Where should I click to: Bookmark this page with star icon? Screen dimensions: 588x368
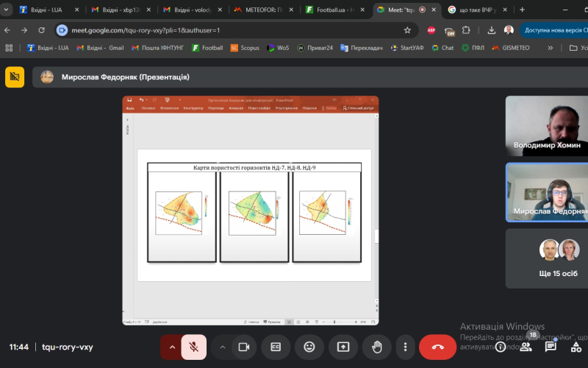pyautogui.click(x=407, y=30)
